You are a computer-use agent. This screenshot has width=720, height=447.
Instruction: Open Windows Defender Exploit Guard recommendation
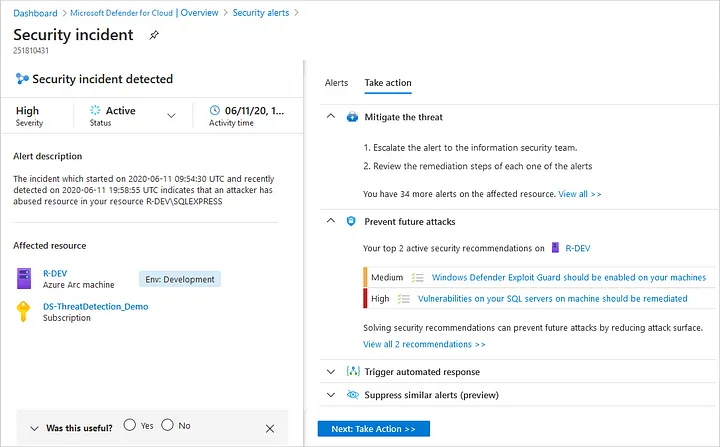pos(568,277)
